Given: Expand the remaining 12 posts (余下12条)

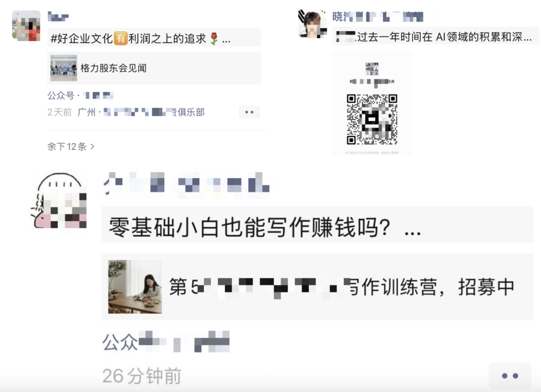Looking at the screenshot, I should (71, 147).
